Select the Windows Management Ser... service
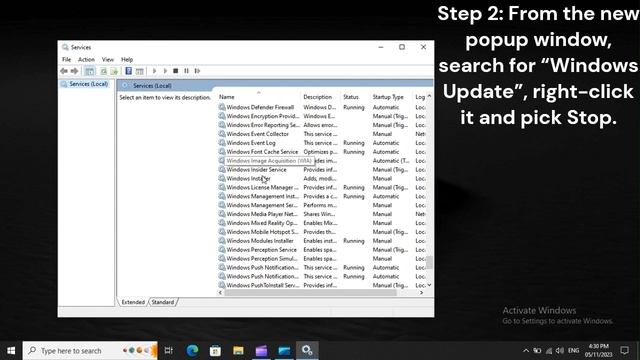This screenshot has width=640, height=360. 262,205
